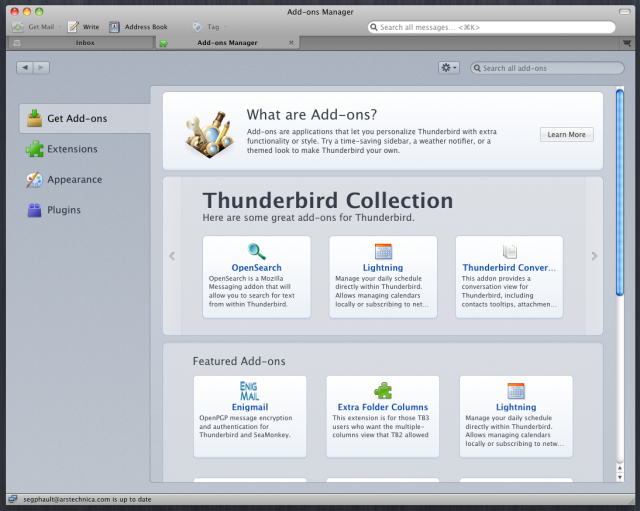Open the Address Book
640x511 pixels.
click(x=138, y=27)
